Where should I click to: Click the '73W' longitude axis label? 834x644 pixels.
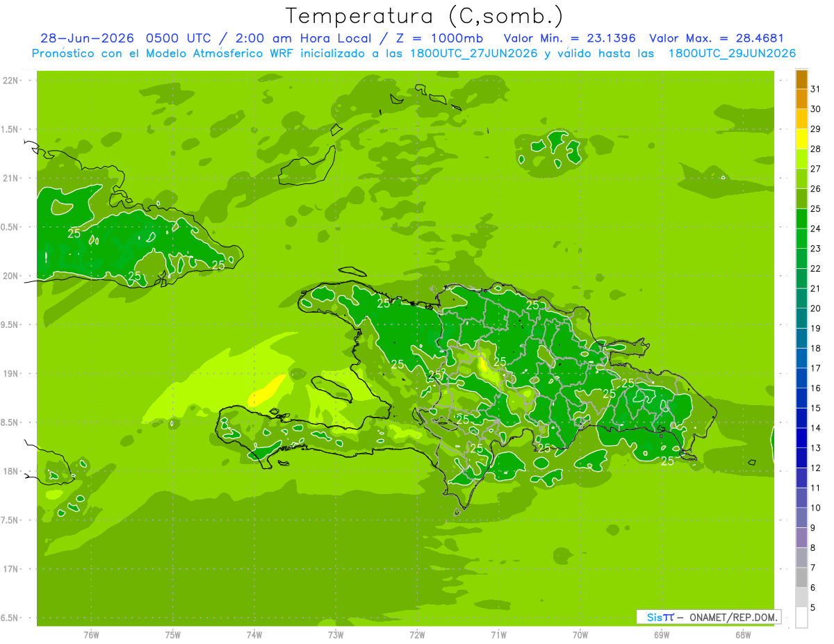pyautogui.click(x=336, y=634)
